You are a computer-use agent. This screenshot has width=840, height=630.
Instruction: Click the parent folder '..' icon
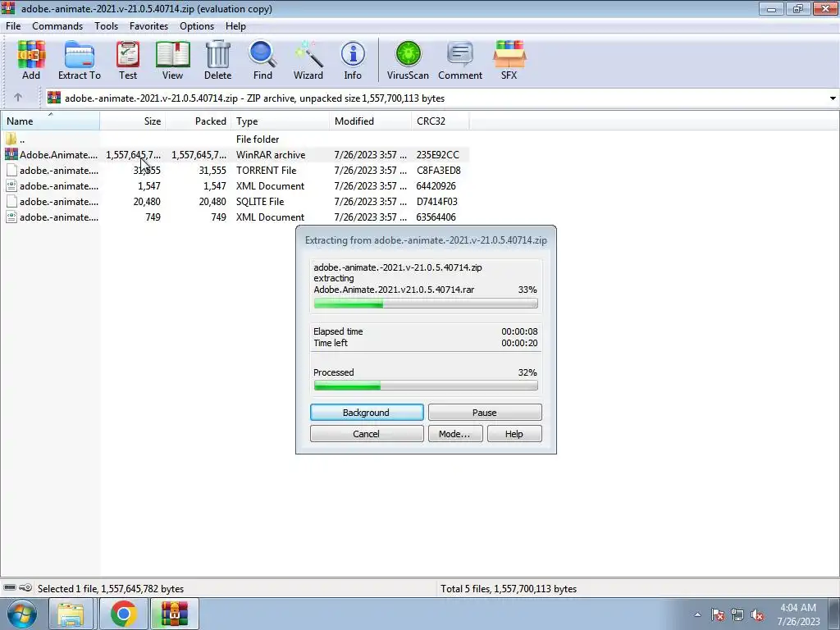(x=11, y=139)
